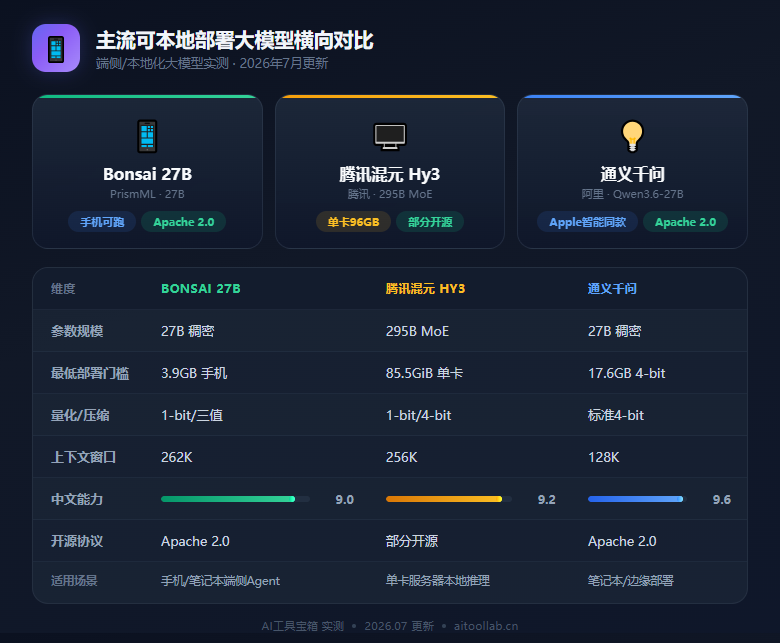Click the green Bonsai 中文能力 progress bar
Image resolution: width=780 pixels, height=643 pixels.
tap(235, 499)
